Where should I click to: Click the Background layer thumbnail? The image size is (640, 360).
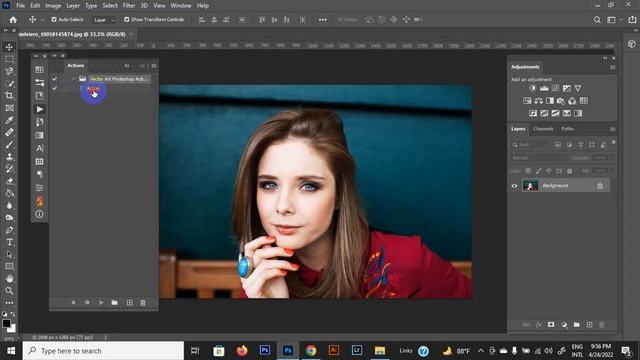click(530, 186)
